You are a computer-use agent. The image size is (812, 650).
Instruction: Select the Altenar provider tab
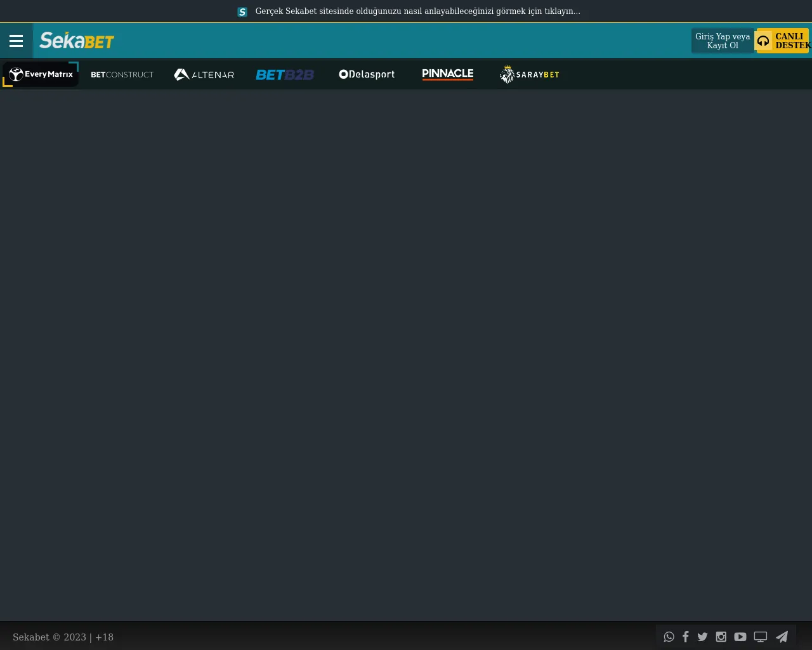pyautogui.click(x=204, y=74)
